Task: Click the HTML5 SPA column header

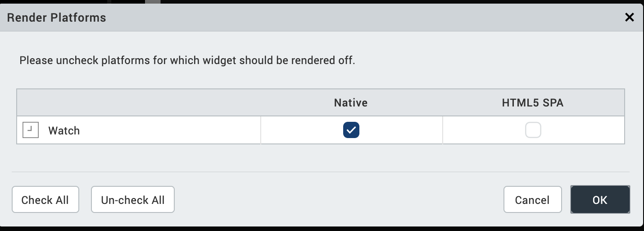Action: pyautogui.click(x=533, y=103)
